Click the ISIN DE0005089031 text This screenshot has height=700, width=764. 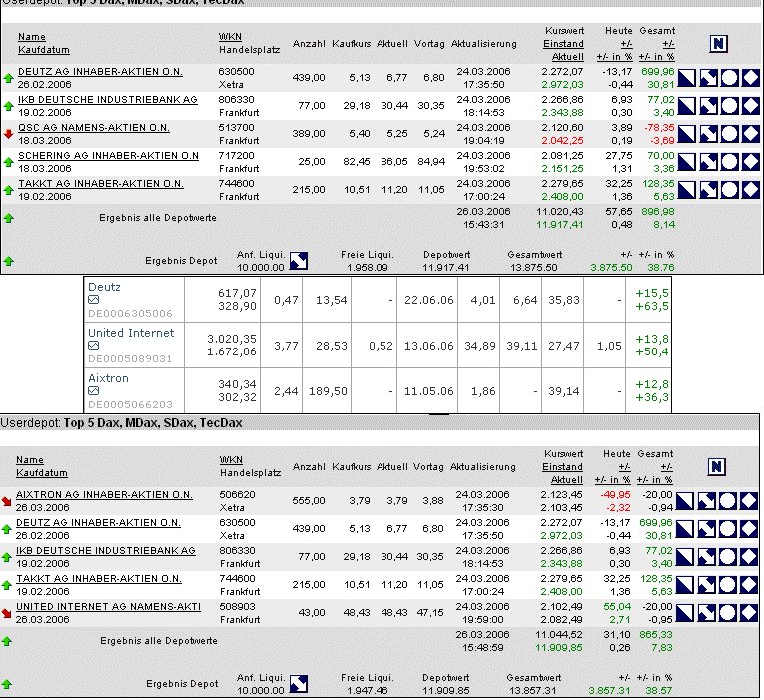[130, 359]
